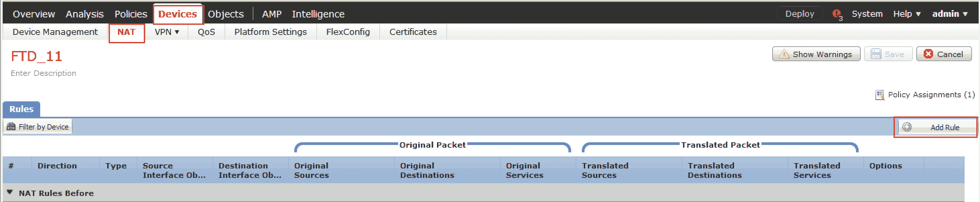Click the Show Warnings triangle icon
This screenshot has height=202, width=980.
(x=784, y=54)
